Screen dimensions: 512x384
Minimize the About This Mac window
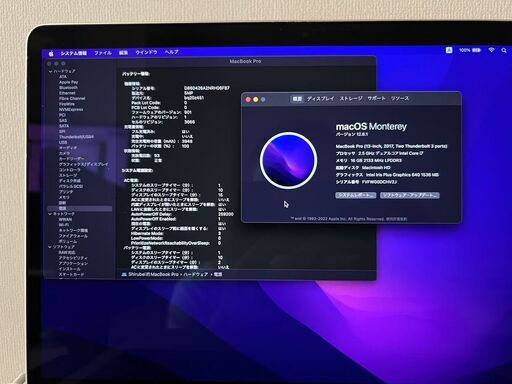point(256,99)
